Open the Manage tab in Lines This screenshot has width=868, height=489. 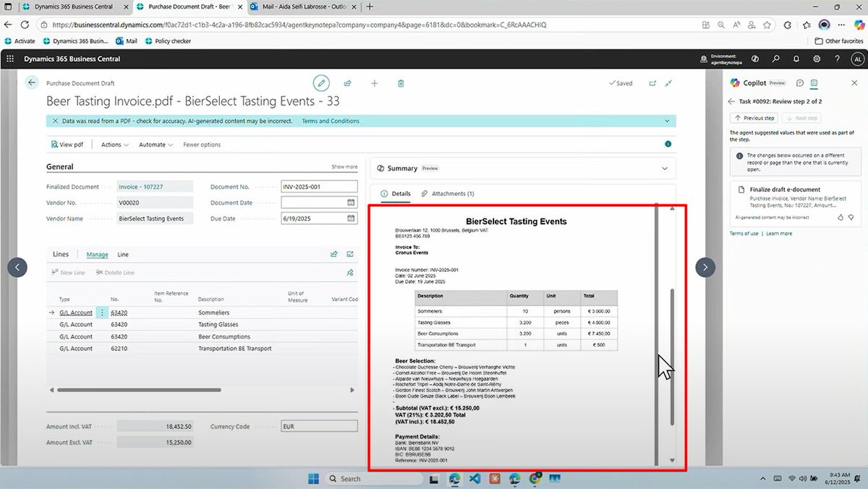coord(97,255)
